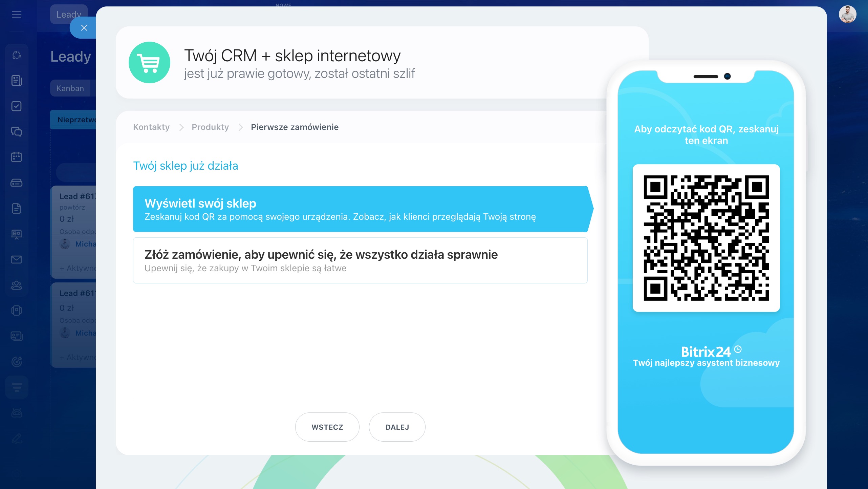Screen dimensions: 868x489
Task: Close the store setup slider panel
Action: [x=84, y=28]
